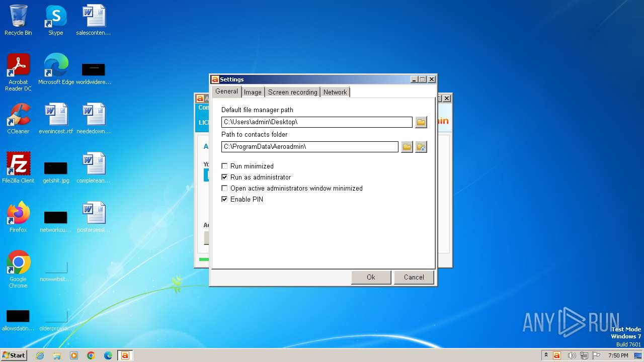
Task: Open Google Chrome desktop shortcut
Action: click(18, 269)
